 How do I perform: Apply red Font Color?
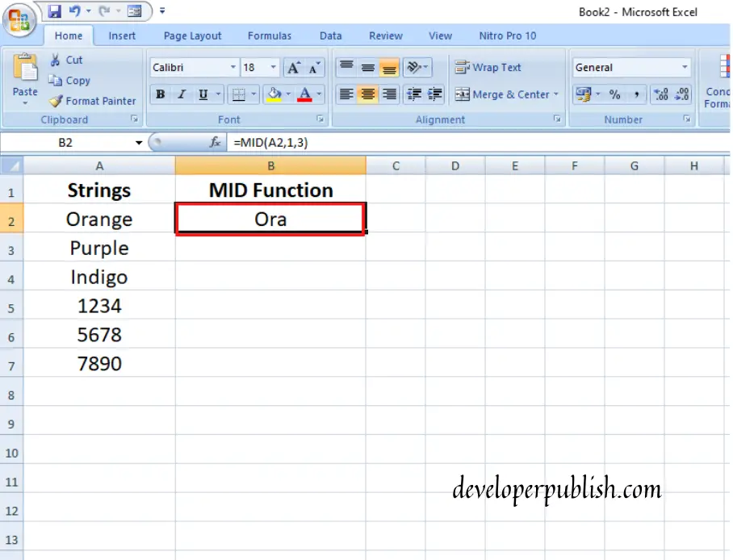point(305,94)
